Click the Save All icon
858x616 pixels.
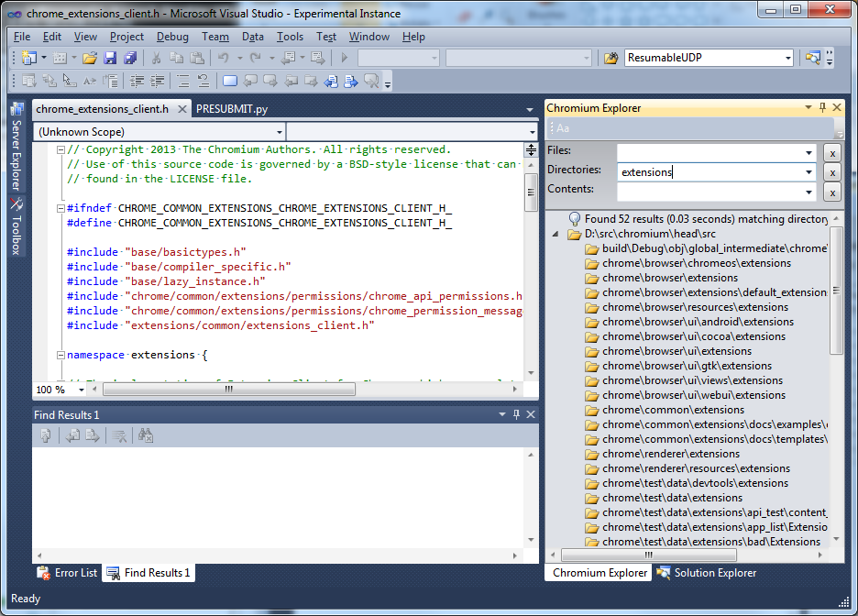130,58
